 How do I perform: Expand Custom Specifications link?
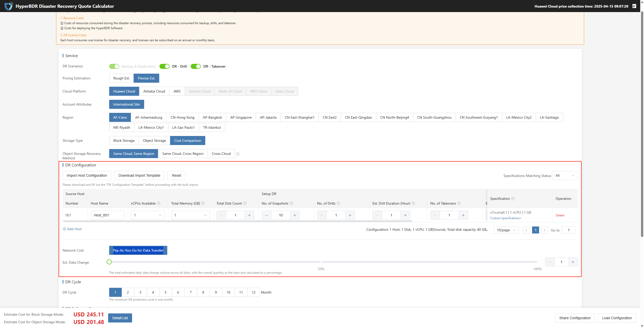tap(506, 218)
